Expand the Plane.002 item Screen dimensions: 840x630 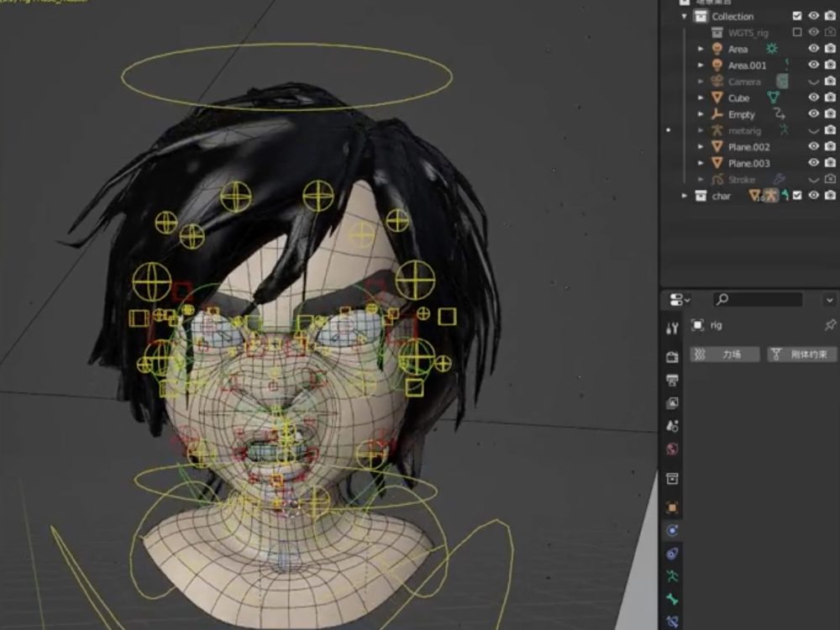(x=701, y=146)
